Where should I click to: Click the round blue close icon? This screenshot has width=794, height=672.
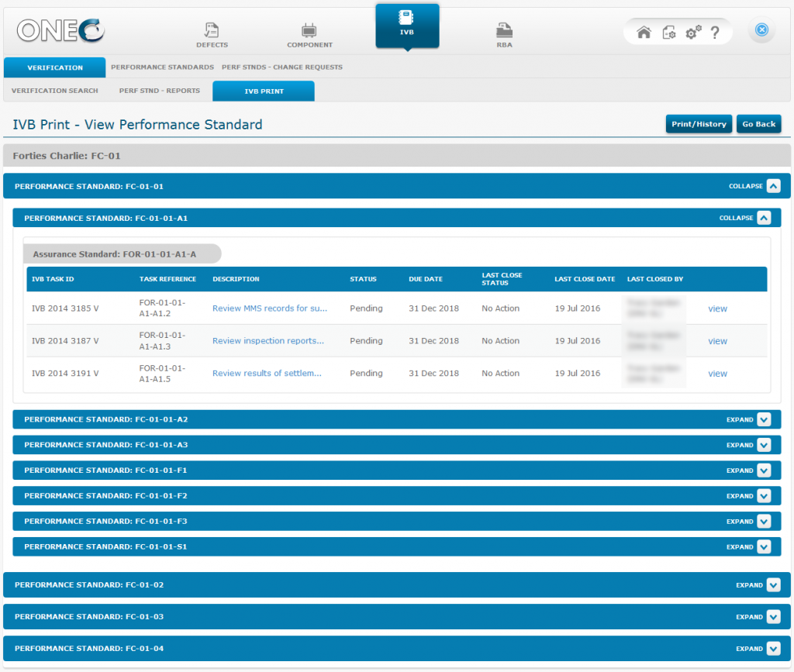click(x=761, y=30)
